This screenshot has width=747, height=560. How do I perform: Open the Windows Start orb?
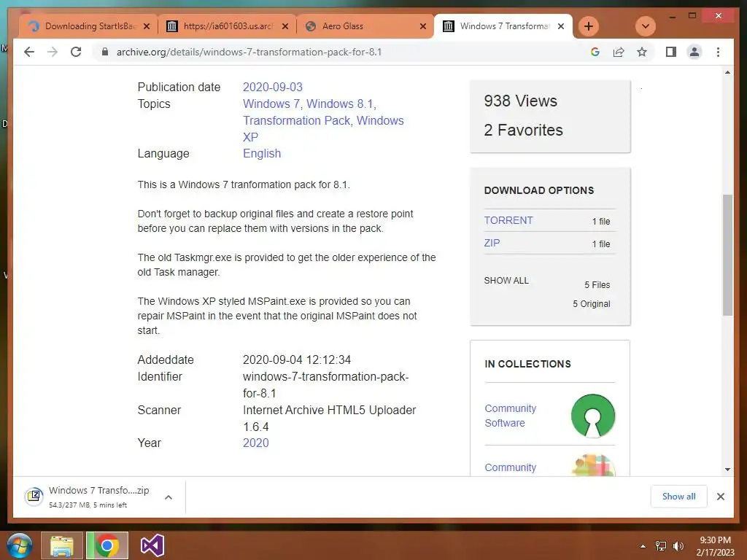pyautogui.click(x=19, y=545)
